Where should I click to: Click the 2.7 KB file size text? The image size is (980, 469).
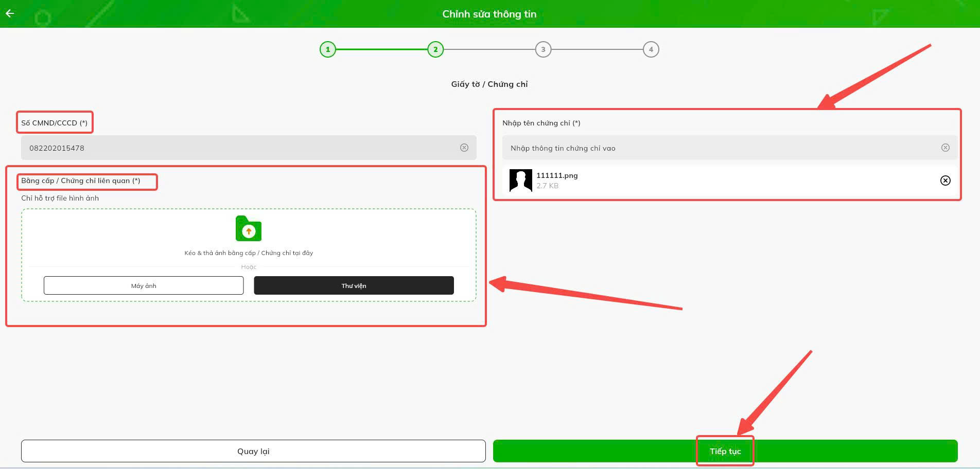click(547, 186)
